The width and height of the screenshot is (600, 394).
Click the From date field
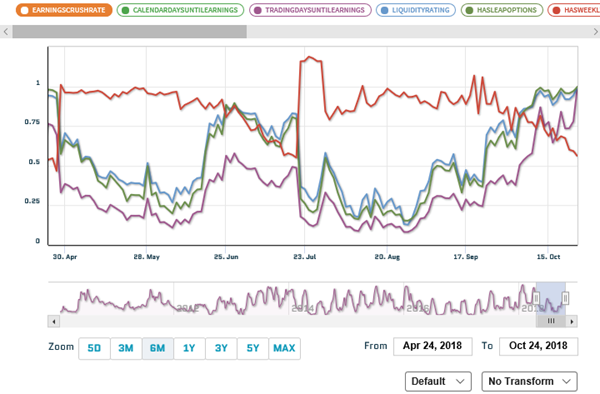pyautogui.click(x=432, y=346)
